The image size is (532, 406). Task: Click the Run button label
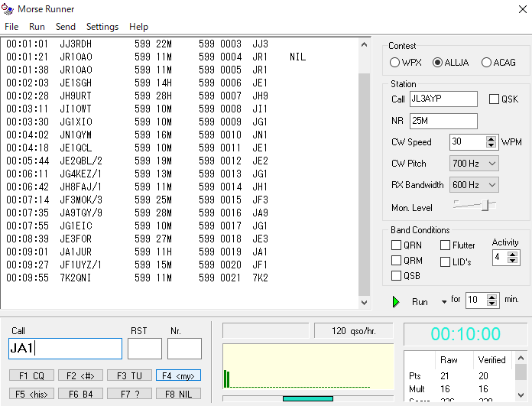pyautogui.click(x=420, y=302)
